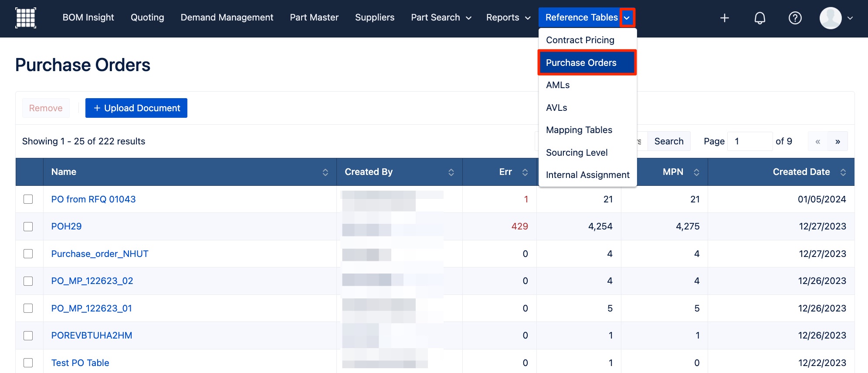Check the POREVBTUHA2HM row checkbox
Viewport: 868px width, 373px height.
point(28,336)
